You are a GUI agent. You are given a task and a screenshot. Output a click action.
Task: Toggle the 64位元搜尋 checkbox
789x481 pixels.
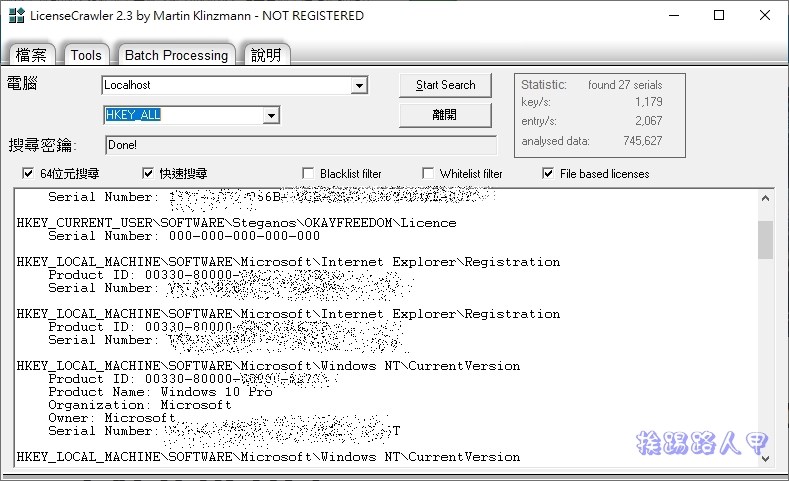[x=28, y=174]
